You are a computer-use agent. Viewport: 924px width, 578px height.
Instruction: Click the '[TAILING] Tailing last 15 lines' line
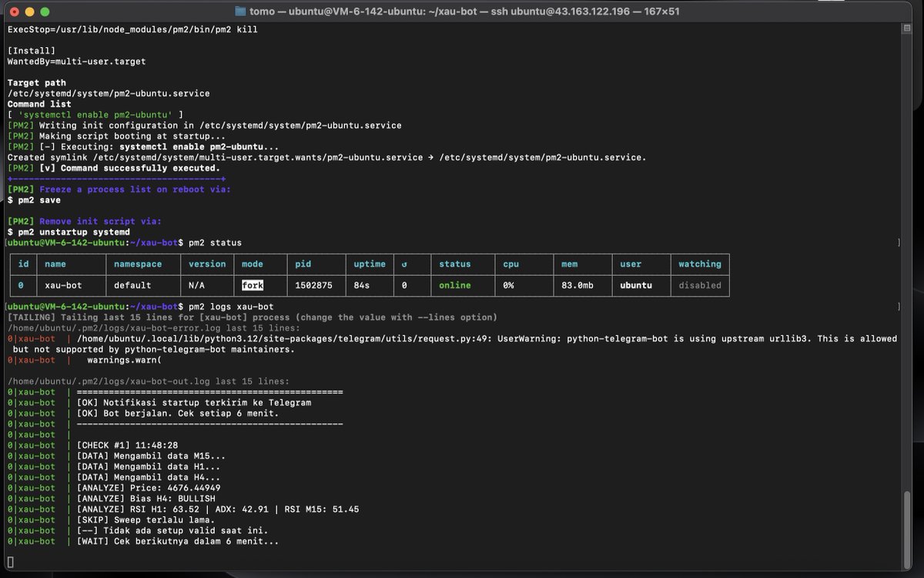coord(252,318)
